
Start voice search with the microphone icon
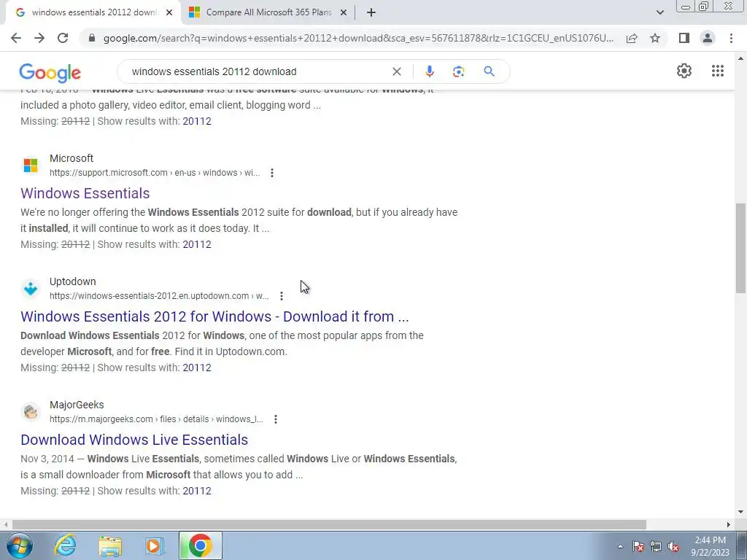(429, 71)
